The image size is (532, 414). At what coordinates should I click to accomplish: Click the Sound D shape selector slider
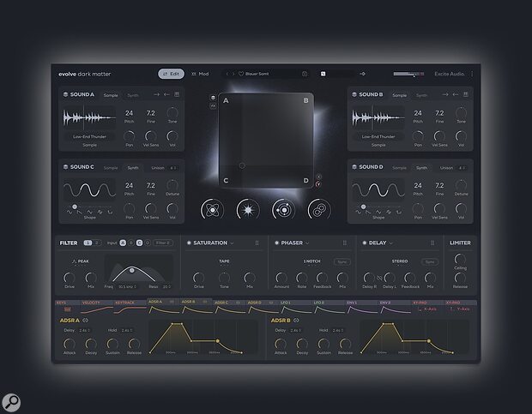click(x=378, y=207)
